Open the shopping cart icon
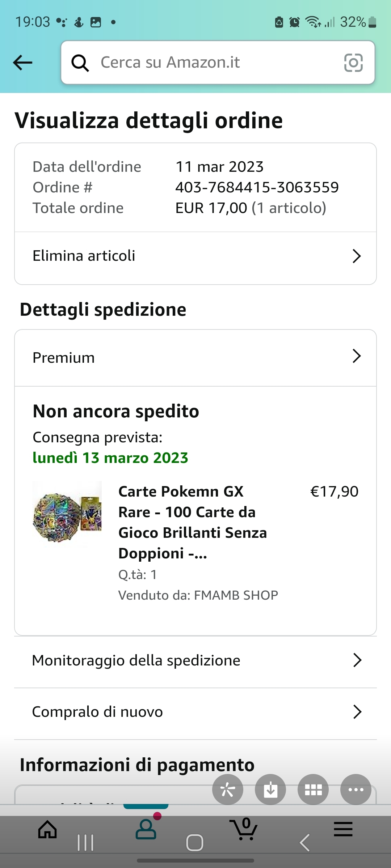Viewport: 391px width, 868px height. pos(244,829)
